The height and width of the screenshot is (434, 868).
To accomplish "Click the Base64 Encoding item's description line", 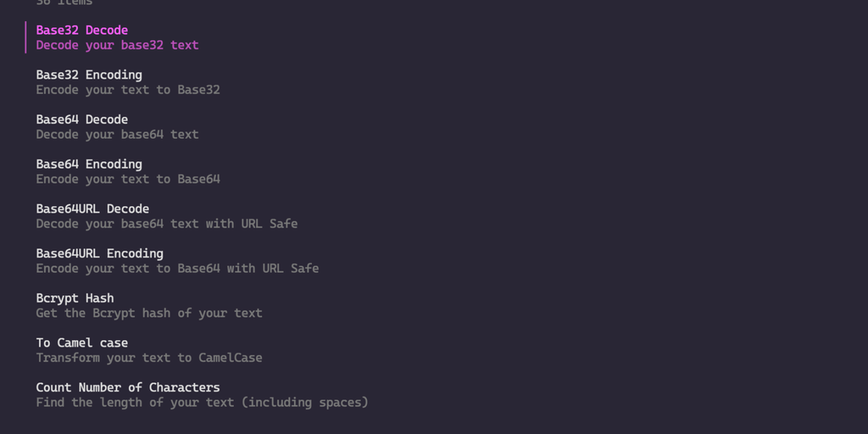I will pos(128,179).
